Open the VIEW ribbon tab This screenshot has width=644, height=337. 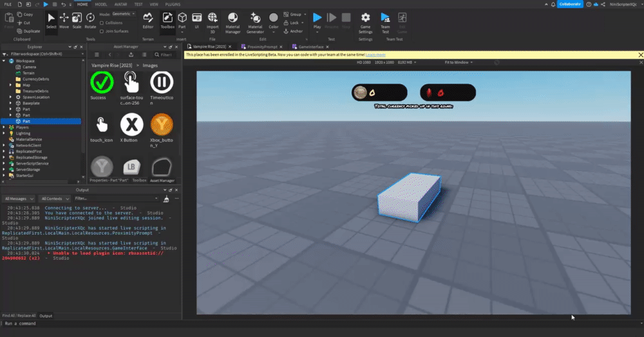coord(154,5)
